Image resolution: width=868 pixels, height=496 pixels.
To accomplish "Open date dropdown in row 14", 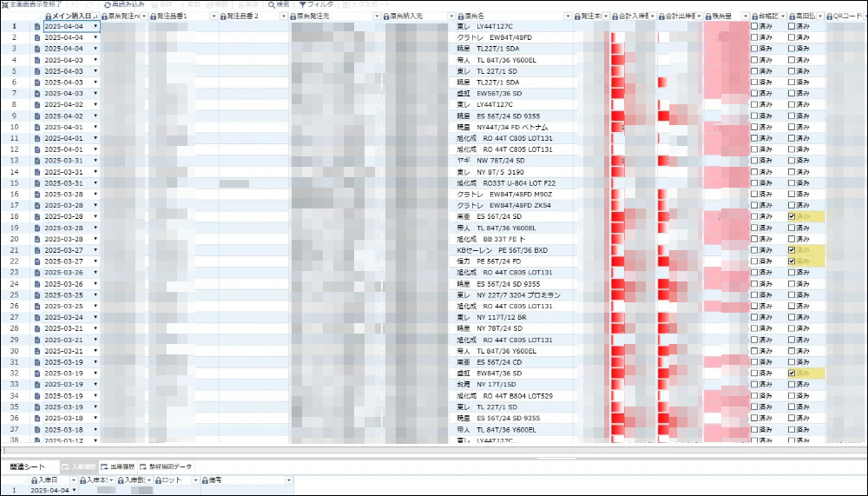I will point(95,172).
